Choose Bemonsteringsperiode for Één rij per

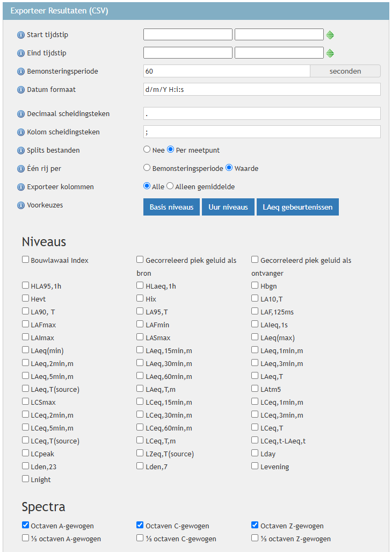[147, 168]
